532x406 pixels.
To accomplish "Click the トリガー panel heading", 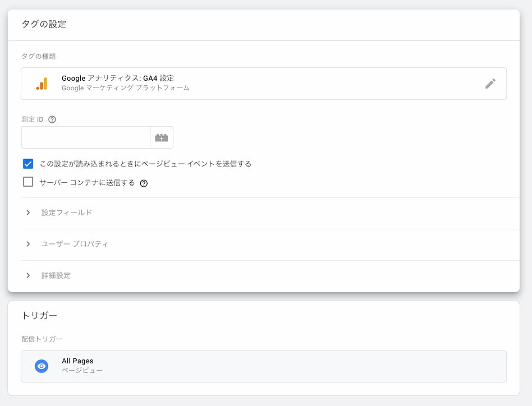I will 39,316.
